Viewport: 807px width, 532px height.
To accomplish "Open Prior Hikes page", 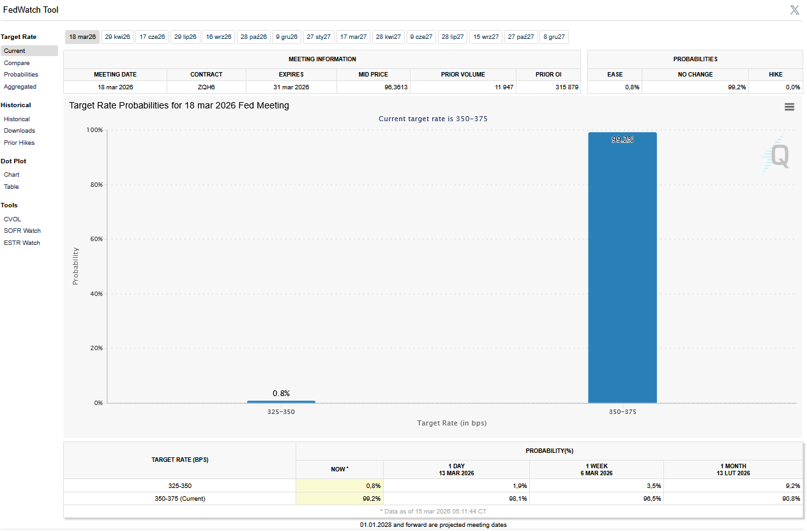I will (19, 143).
